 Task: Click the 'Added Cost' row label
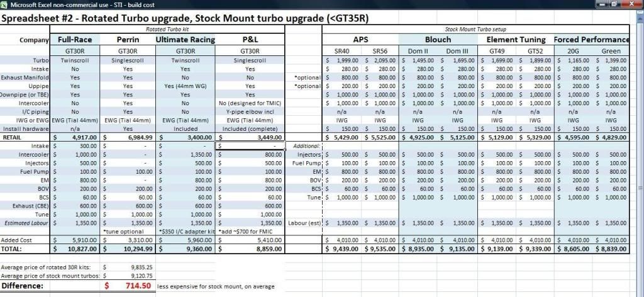(x=16, y=240)
